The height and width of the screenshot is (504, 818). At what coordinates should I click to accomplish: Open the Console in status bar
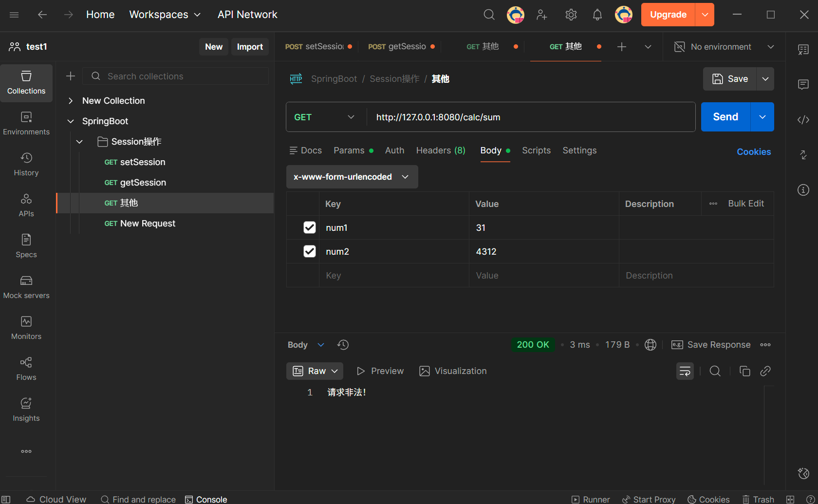[x=206, y=499]
